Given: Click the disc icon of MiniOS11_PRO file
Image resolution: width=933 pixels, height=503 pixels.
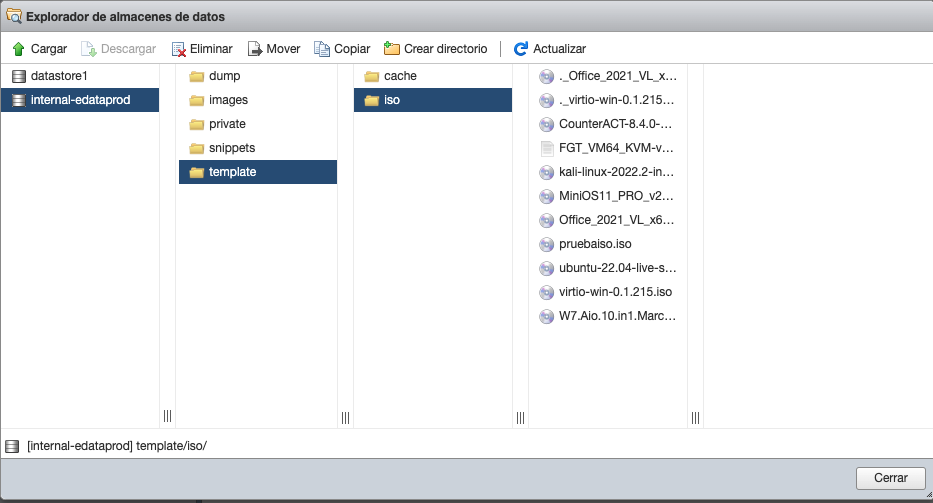Looking at the screenshot, I should tap(546, 196).
